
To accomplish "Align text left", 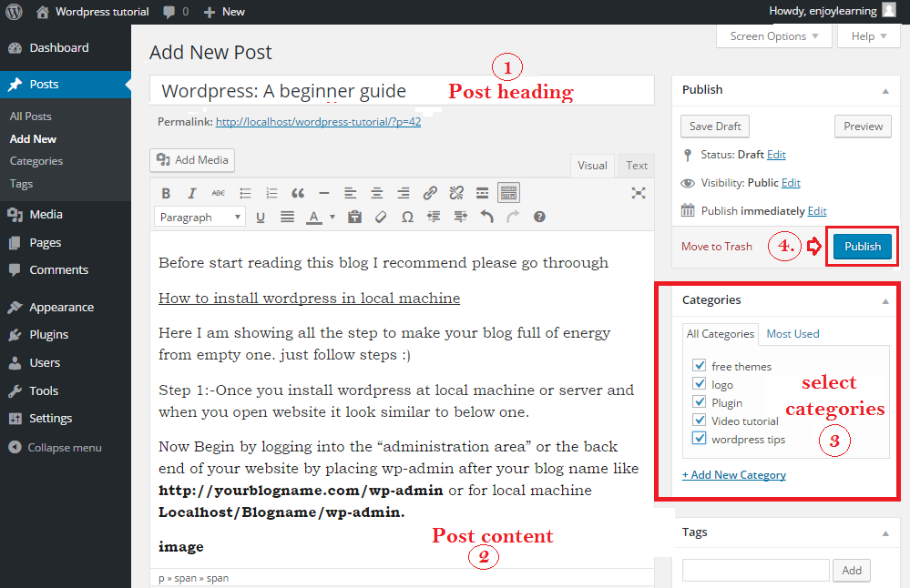I will pyautogui.click(x=351, y=193).
